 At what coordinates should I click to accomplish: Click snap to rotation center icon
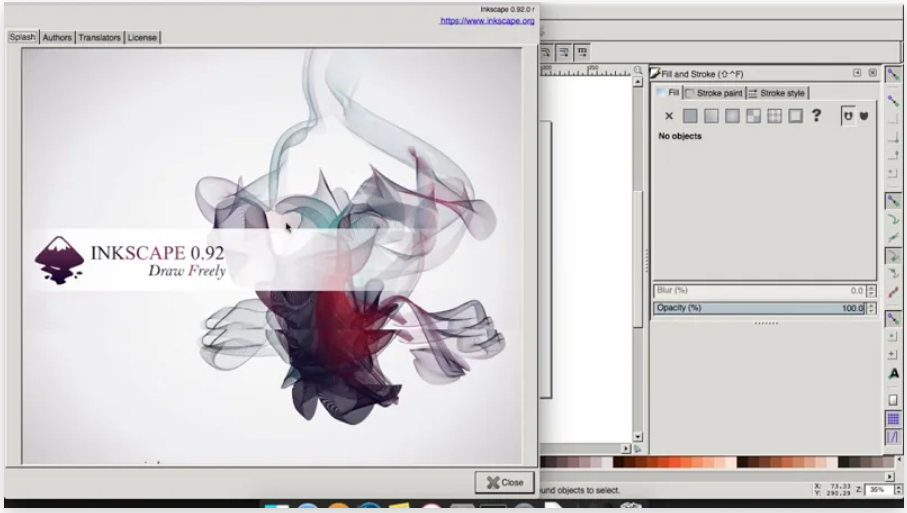click(x=893, y=355)
